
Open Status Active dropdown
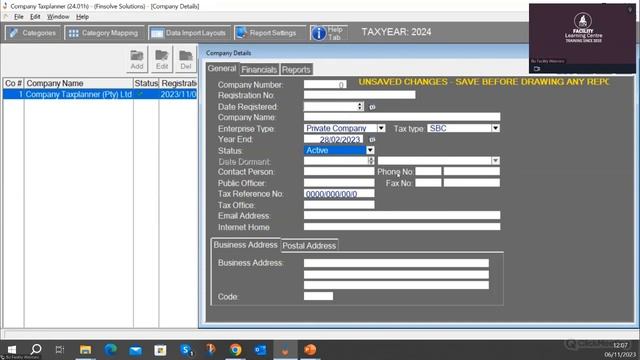tap(370, 150)
